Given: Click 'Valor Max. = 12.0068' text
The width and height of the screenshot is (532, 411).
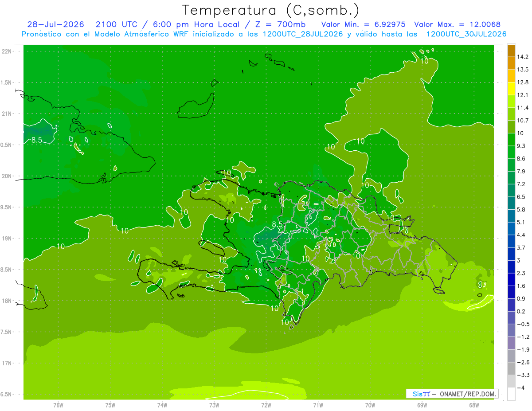Looking at the screenshot, I should pos(457,24).
